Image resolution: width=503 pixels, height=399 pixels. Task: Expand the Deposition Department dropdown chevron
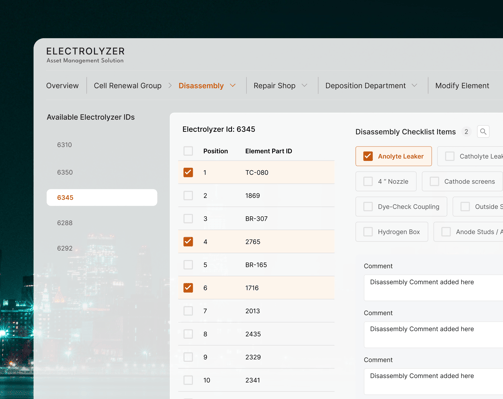[x=414, y=85]
